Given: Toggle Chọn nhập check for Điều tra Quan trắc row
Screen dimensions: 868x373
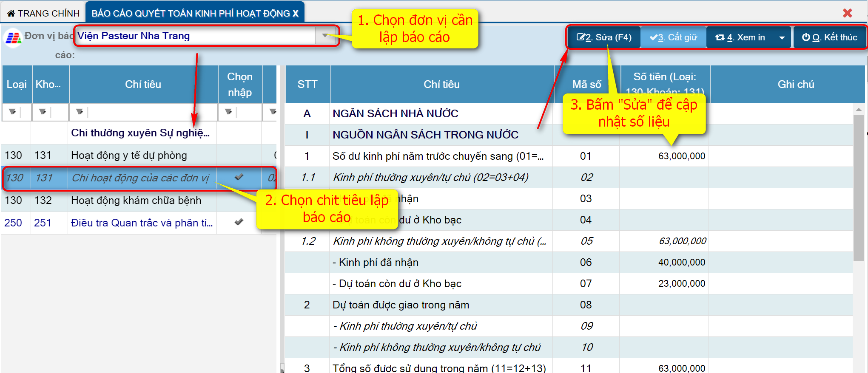Looking at the screenshot, I should click(x=239, y=222).
